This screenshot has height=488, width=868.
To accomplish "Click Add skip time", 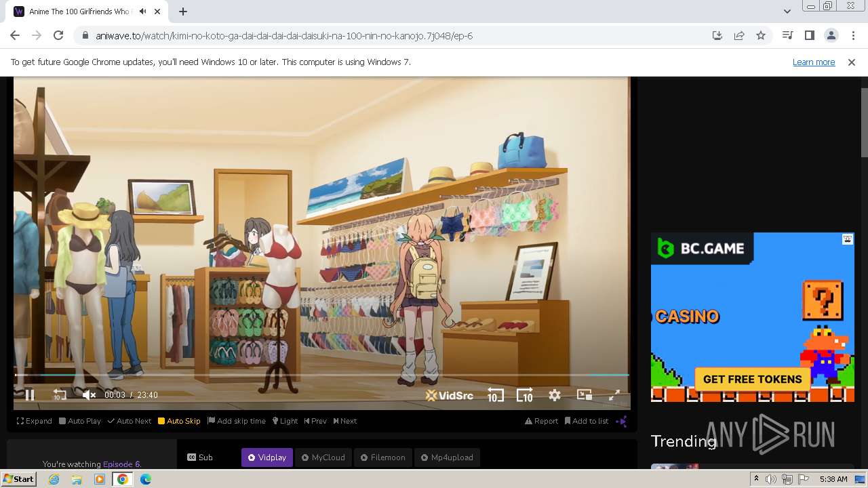I will 237,421.
